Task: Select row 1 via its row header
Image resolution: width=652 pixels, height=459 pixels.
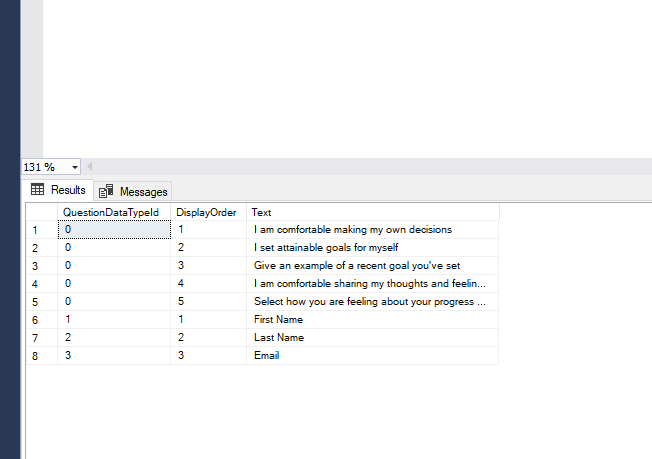Action: pos(42,230)
